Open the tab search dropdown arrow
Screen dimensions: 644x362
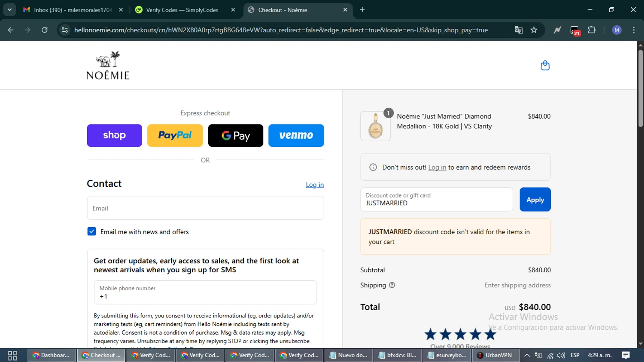(x=9, y=10)
